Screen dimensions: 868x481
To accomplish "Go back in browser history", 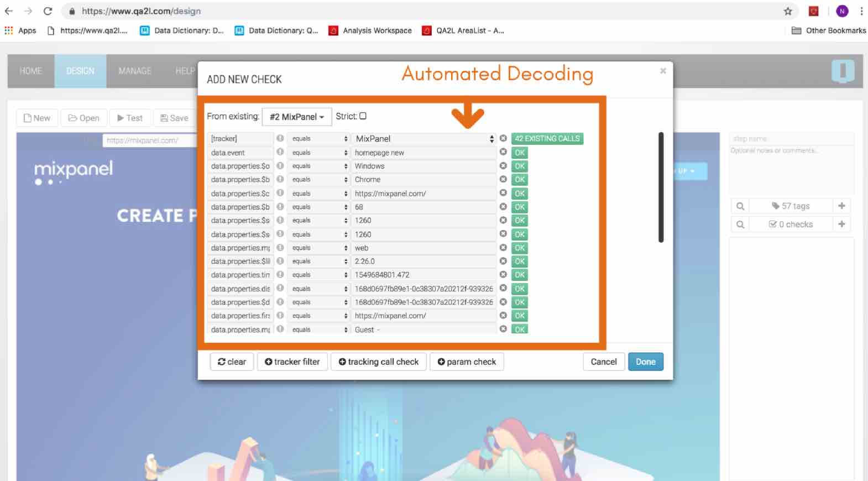I will (9, 11).
